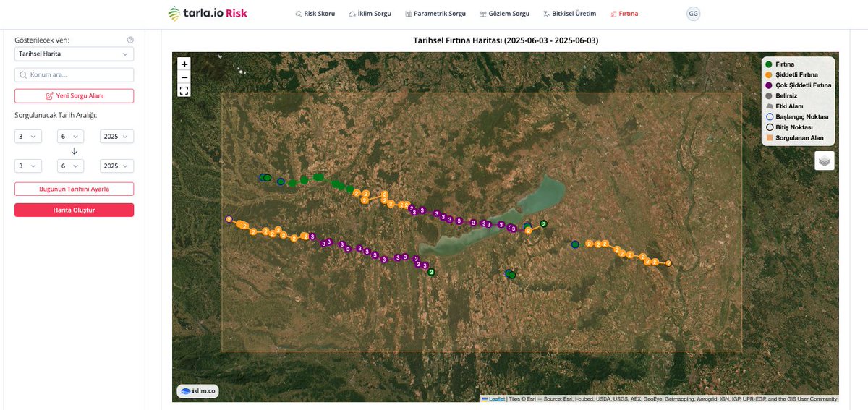The height and width of the screenshot is (410, 868).
Task: Open Bitkisel Üretim section
Action: pyautogui.click(x=569, y=14)
